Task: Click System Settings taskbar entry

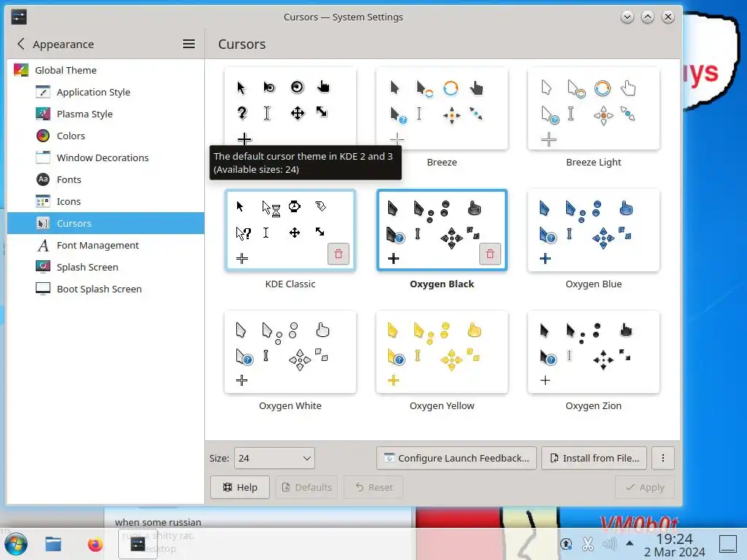Action: click(138, 544)
